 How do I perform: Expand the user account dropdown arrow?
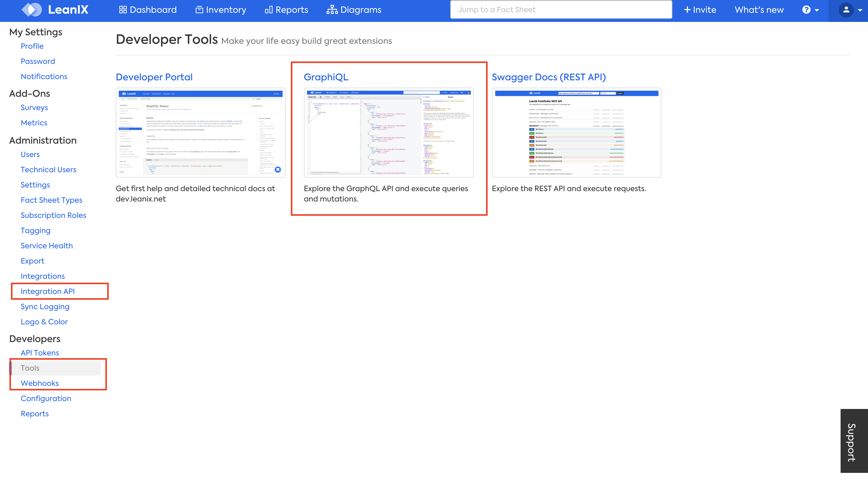[x=860, y=10]
